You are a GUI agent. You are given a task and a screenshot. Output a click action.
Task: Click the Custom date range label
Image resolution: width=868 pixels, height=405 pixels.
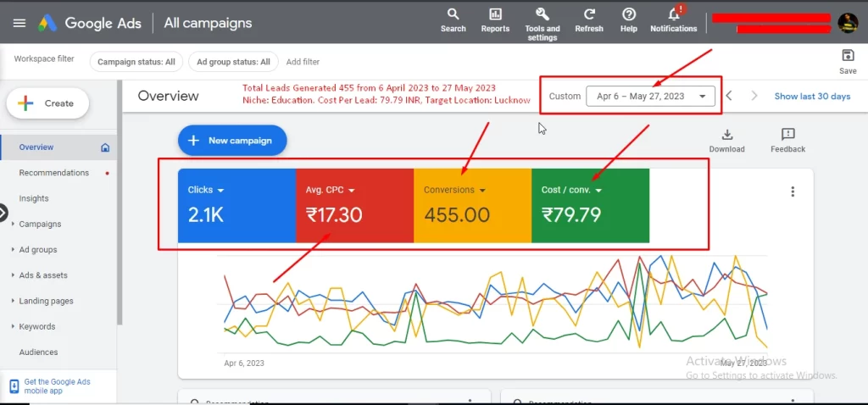click(x=565, y=97)
